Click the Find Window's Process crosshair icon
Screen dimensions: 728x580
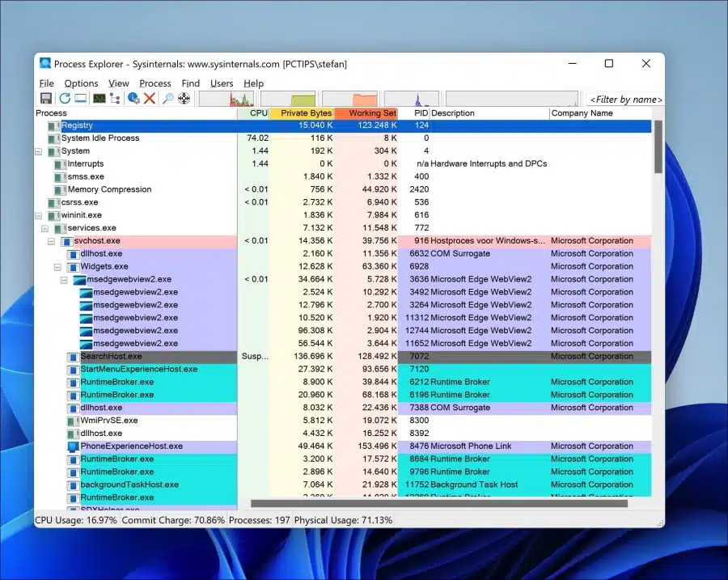tap(184, 99)
